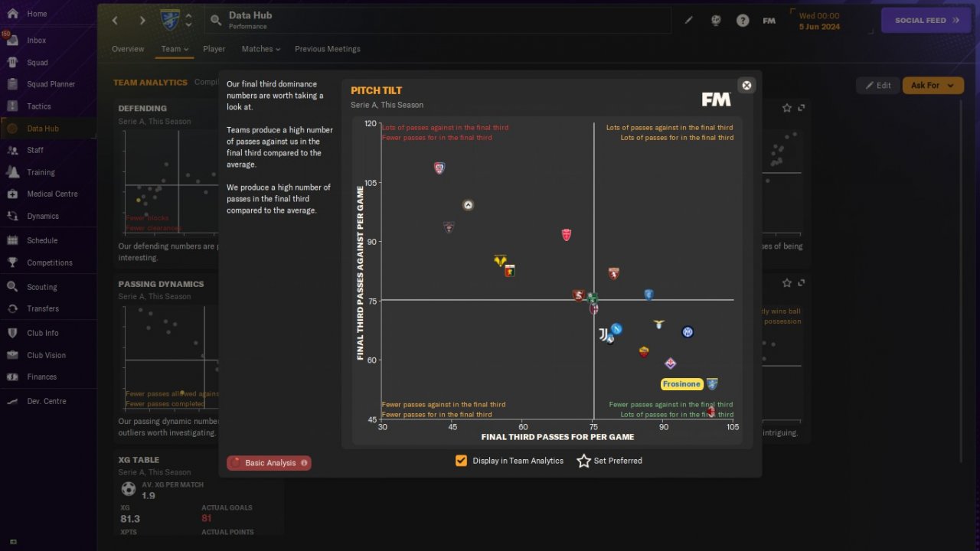
Task: Click the Data Hub search field
Action: click(438, 21)
